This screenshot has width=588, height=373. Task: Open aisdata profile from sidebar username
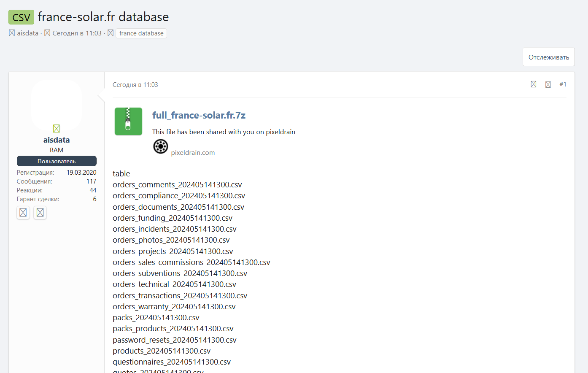pyautogui.click(x=57, y=140)
